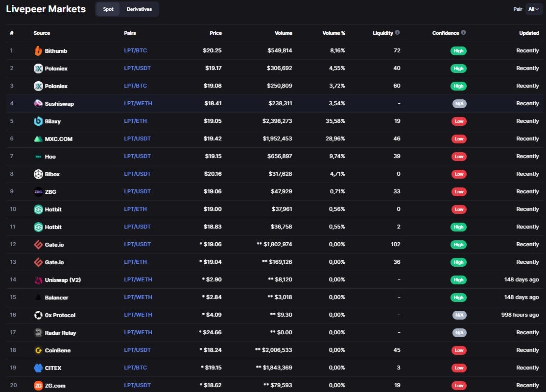Click CoinBene volume $2,006,533
546x392 pixels.
[x=274, y=350]
